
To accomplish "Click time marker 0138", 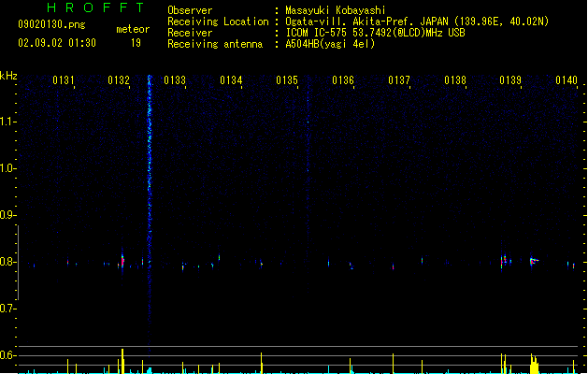I will tap(455, 80).
